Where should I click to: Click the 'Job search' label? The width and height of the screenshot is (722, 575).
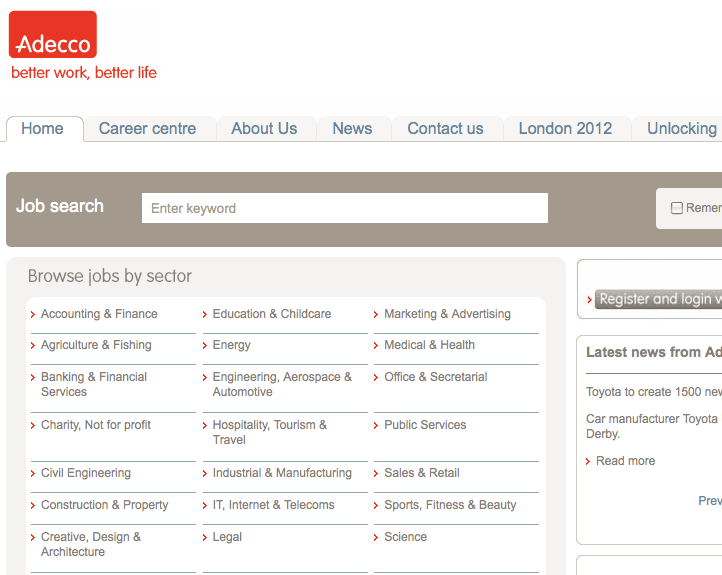point(60,206)
